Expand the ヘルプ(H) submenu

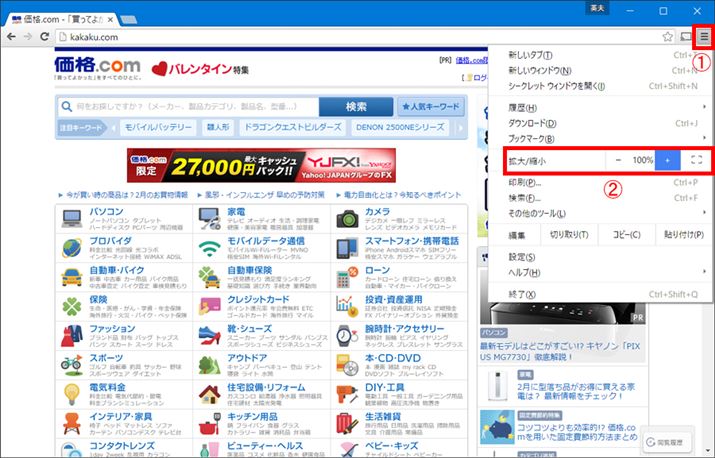[x=600, y=273]
